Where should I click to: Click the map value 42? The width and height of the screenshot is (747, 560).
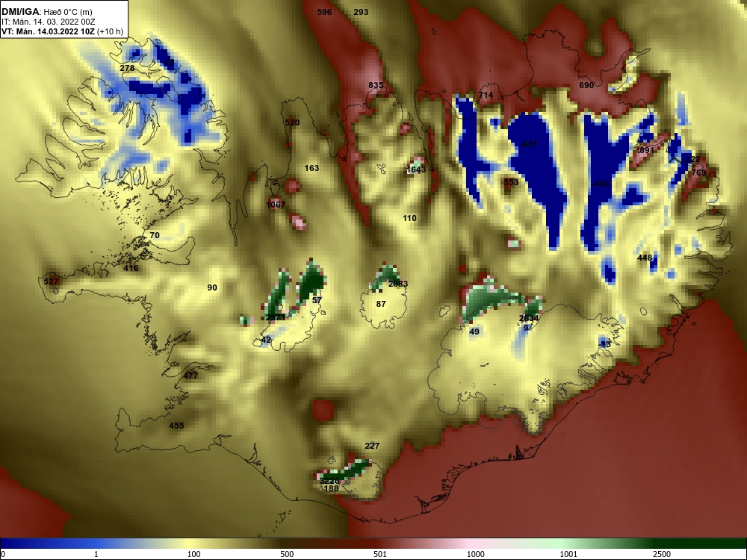coord(266,340)
